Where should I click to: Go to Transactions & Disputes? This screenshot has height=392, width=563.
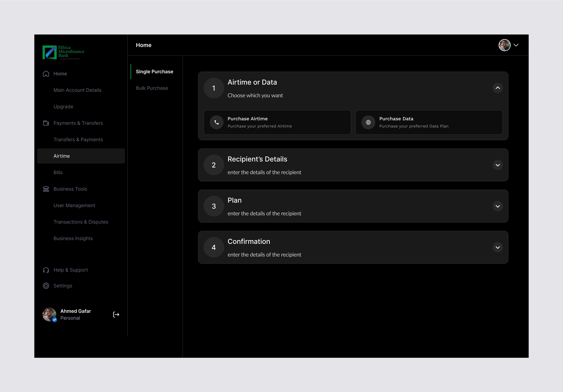(81, 222)
